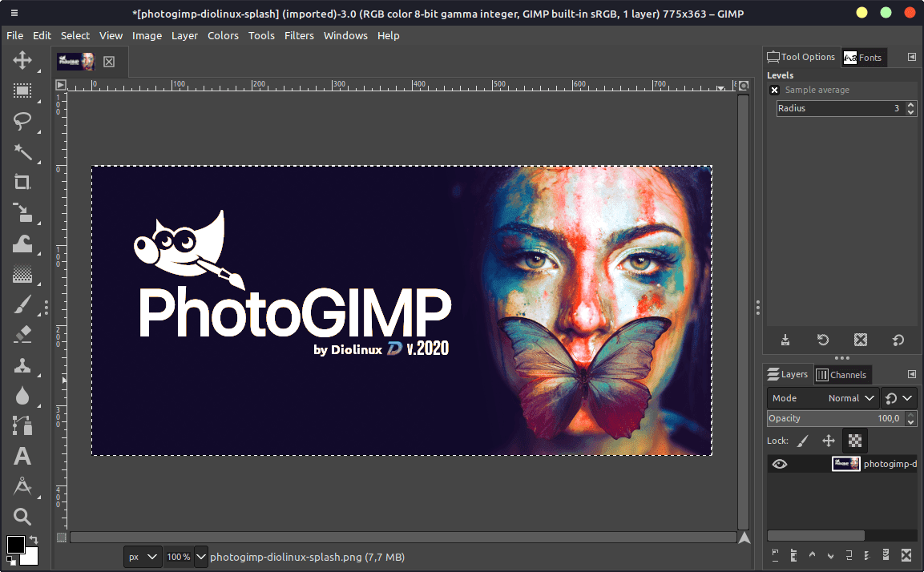Swap foreground and background colors
Screen dimensions: 924x572
pos(34,540)
